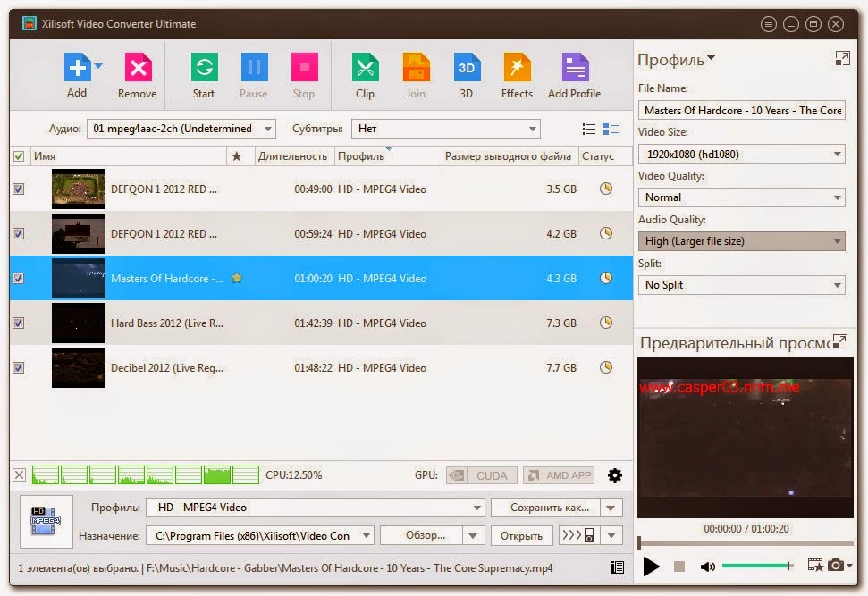Toggle the AMD APP acceleration button
868x596 pixels.
(559, 475)
